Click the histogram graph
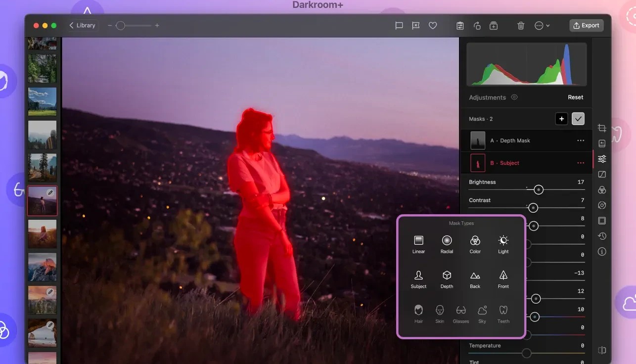636x364 pixels. point(527,64)
